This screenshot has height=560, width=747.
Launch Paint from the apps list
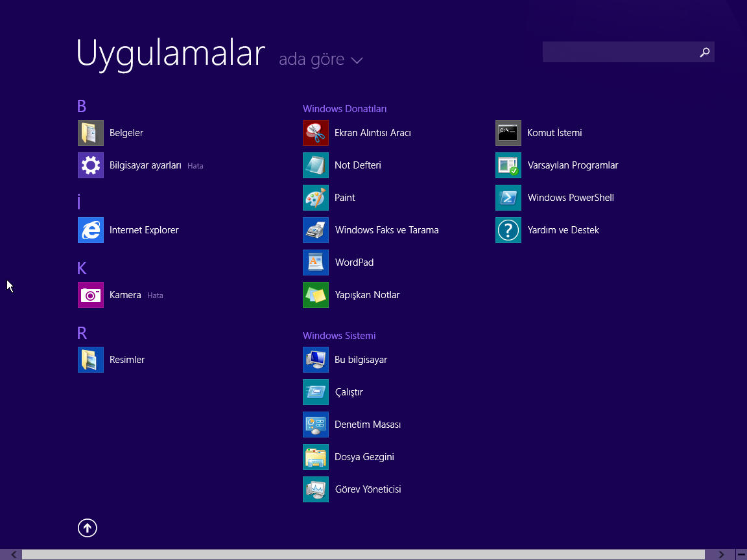[x=316, y=198]
